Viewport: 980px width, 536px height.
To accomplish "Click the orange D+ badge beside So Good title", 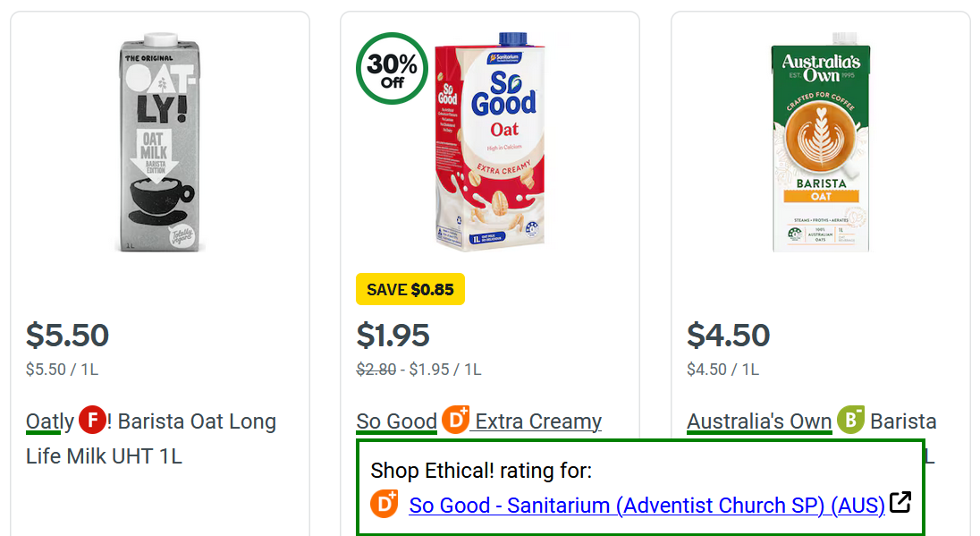I will coord(456,420).
